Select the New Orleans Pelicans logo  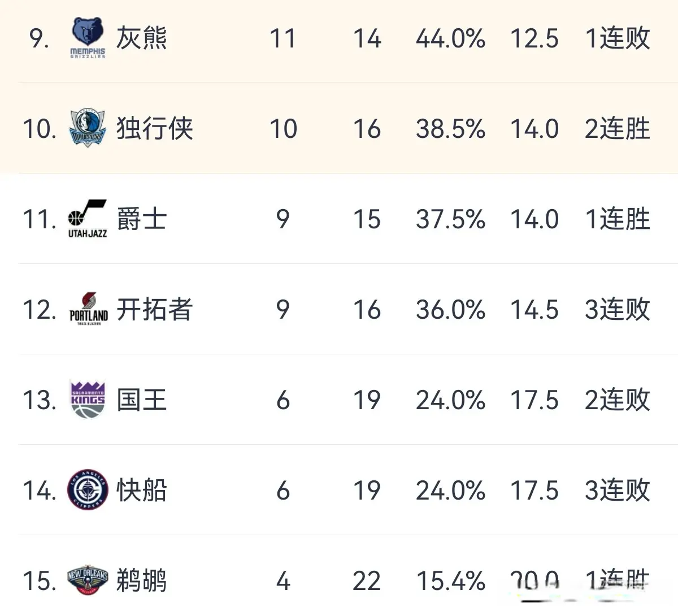[88, 579]
